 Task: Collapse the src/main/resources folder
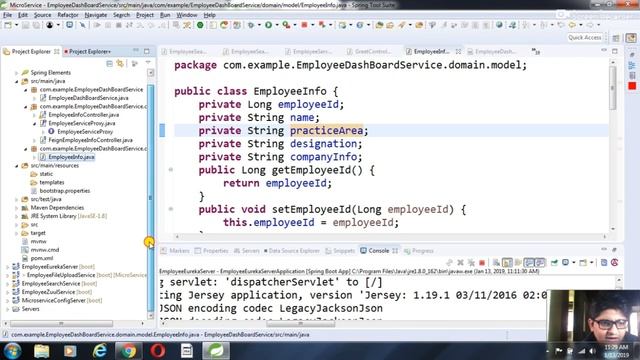(17, 166)
